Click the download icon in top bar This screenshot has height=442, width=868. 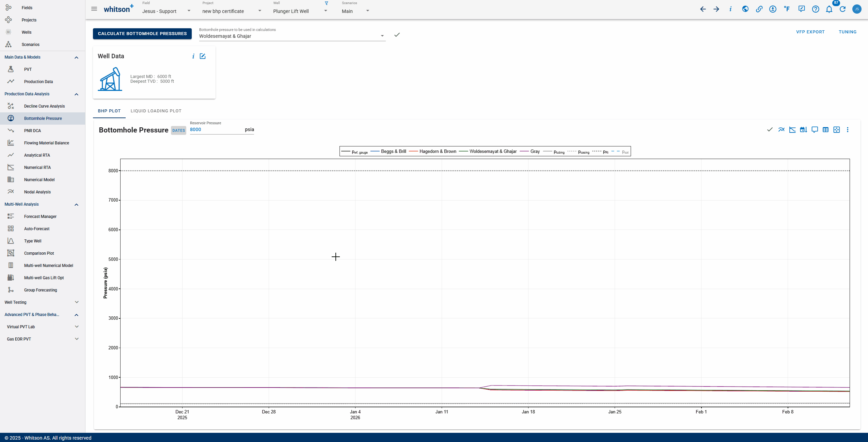pos(773,9)
